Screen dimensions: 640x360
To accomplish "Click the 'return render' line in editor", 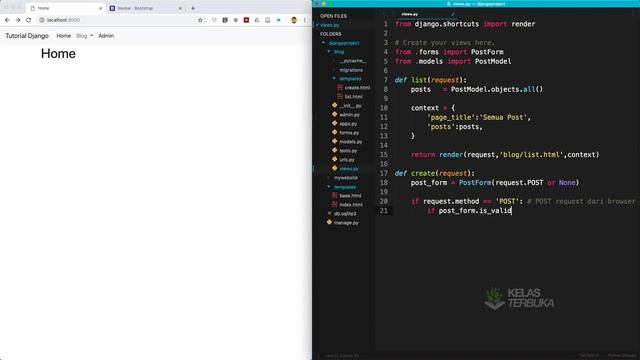I will pos(505,155).
